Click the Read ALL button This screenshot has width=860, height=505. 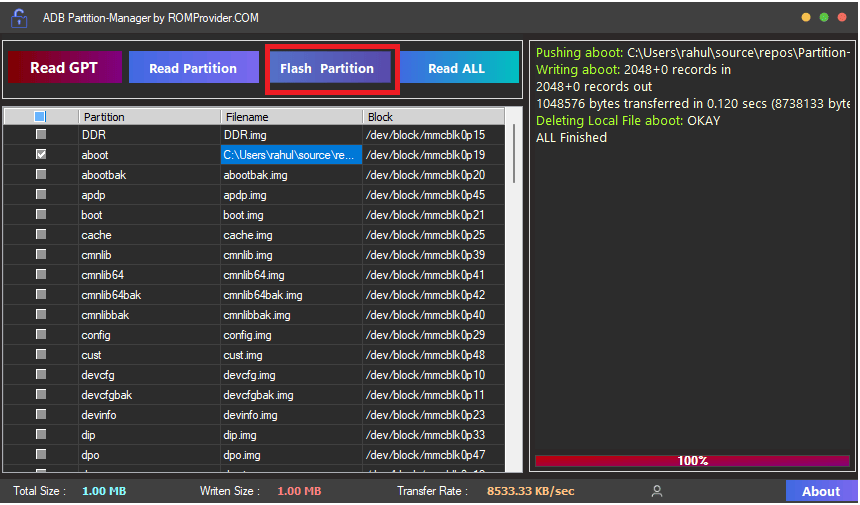point(459,67)
